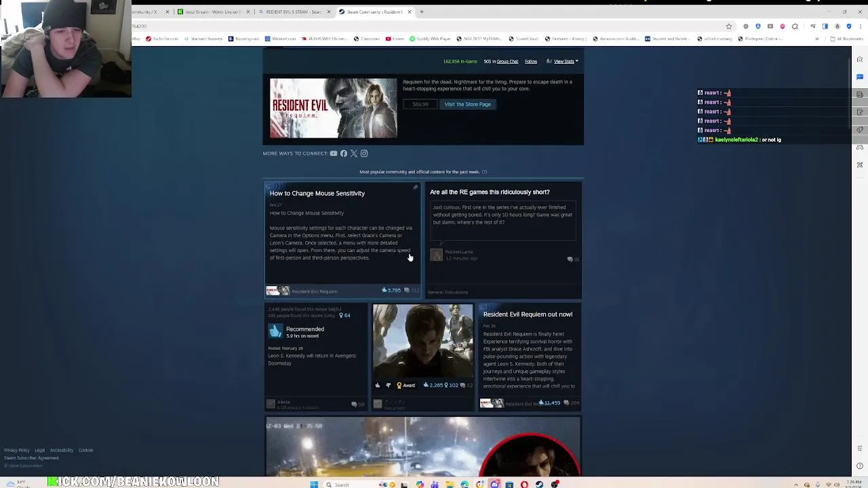The height and width of the screenshot is (488, 868).
Task: Open 'Resident Evil Requiem out now!' announcement
Action: point(528,314)
